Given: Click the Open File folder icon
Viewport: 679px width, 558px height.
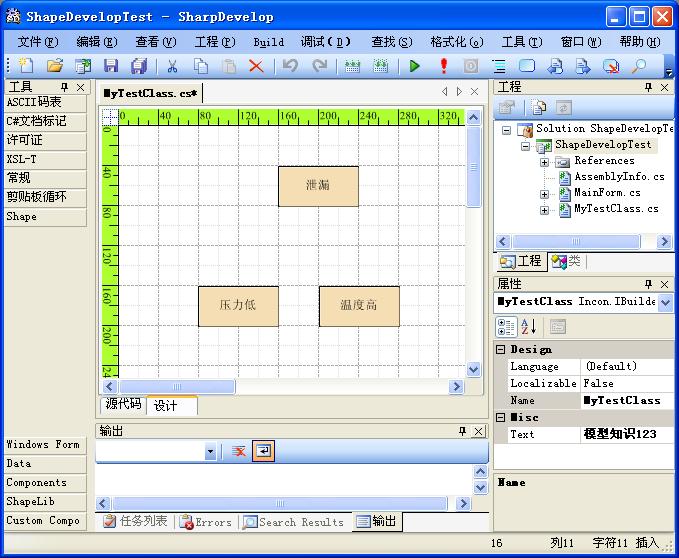Looking at the screenshot, I should pos(55,66).
